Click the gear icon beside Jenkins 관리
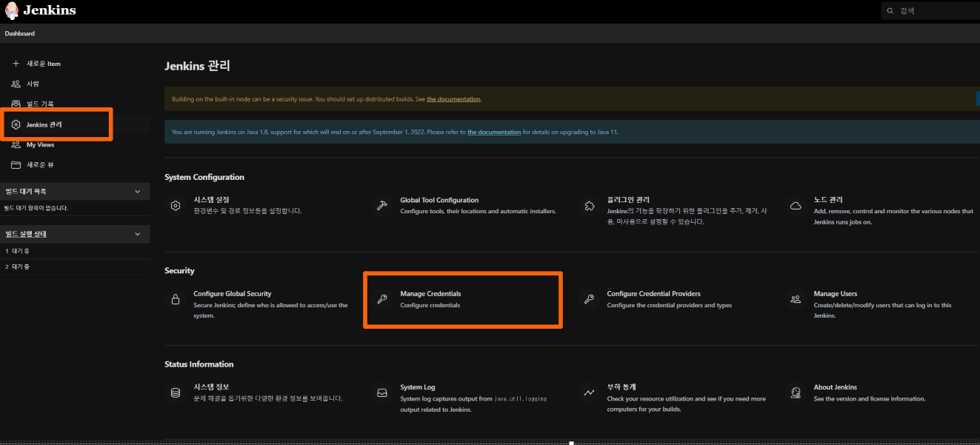This screenshot has width=980, height=445. [16, 124]
